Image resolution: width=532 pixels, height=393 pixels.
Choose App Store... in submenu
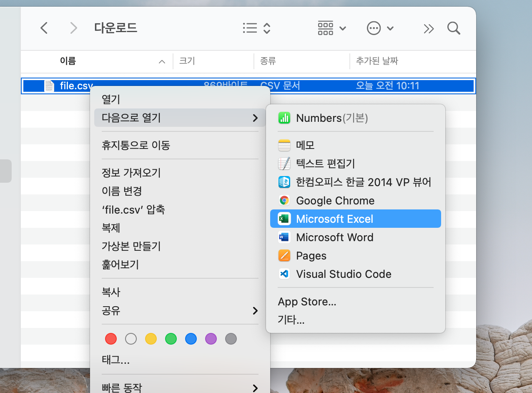[356, 301]
